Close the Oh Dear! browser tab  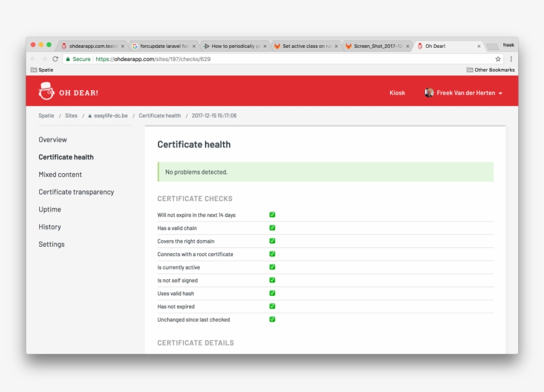point(479,46)
